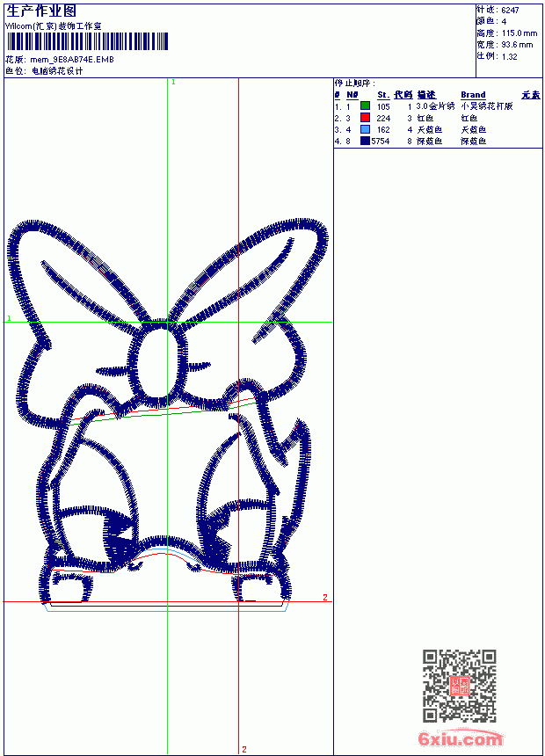Click the QR code above 6xiu.com
This screenshot has width=545, height=756.
tap(460, 686)
